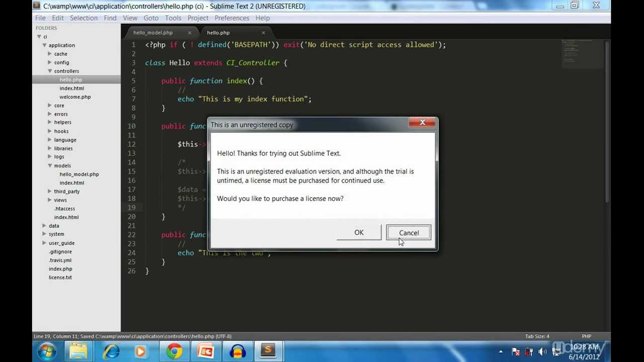Click the editor vertical scrollbar
The image size is (644, 362).
click(x=607, y=121)
